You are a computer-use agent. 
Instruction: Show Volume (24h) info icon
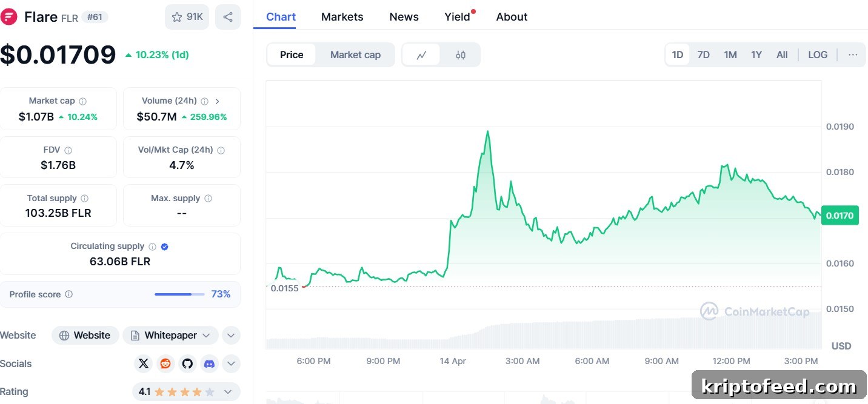205,101
